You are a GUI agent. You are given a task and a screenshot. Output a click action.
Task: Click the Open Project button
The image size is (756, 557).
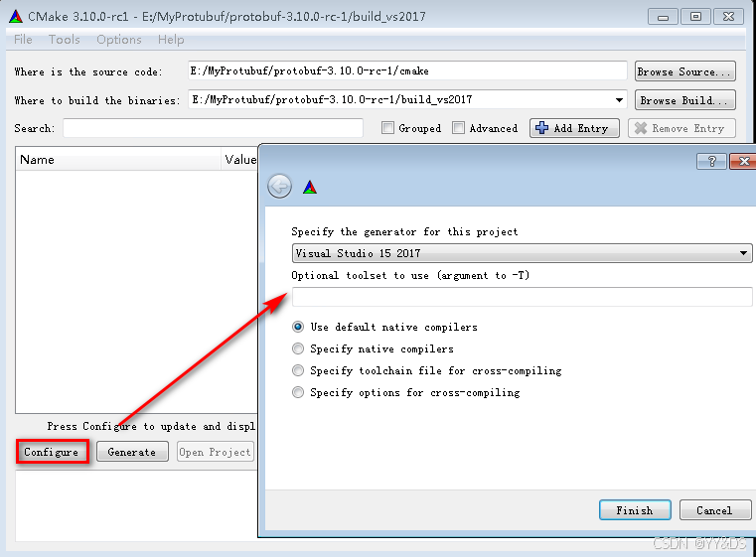pos(215,452)
